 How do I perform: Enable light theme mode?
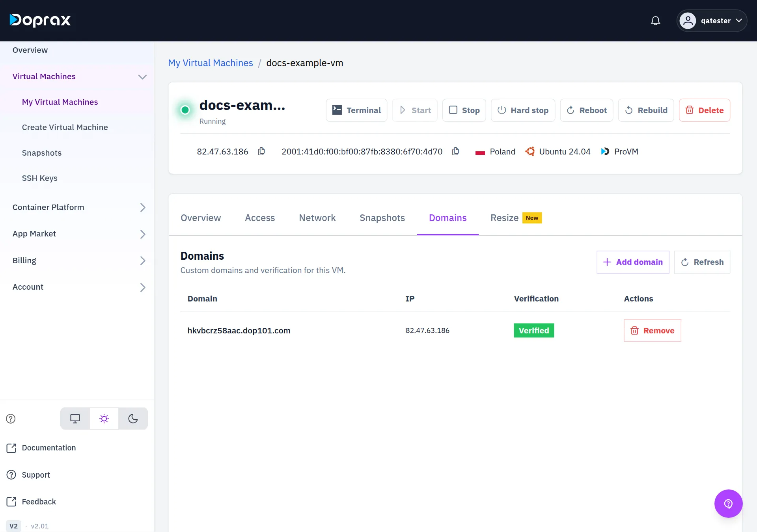104,419
